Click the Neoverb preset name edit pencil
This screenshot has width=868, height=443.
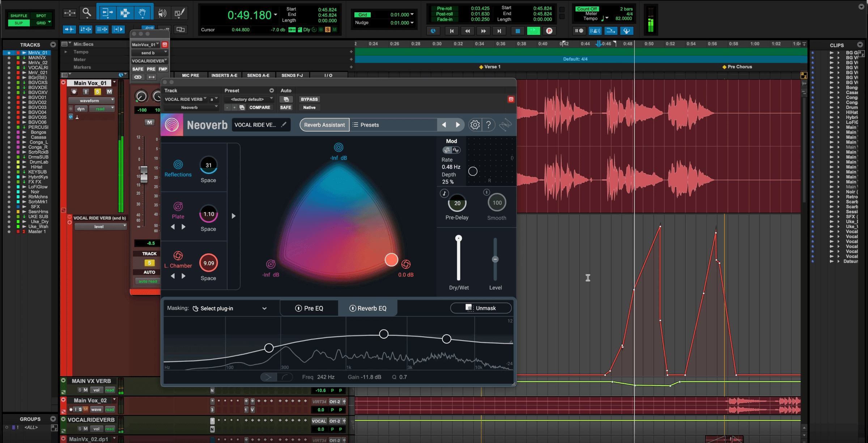[x=284, y=125]
